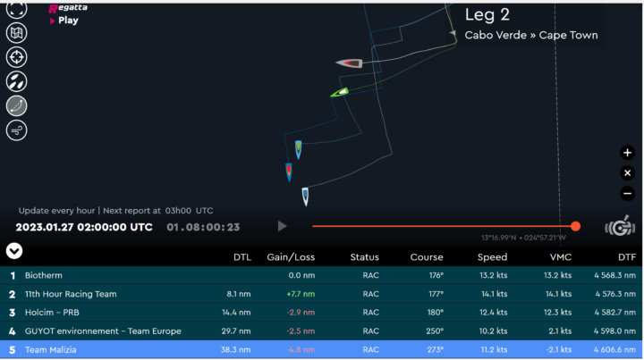
Task: Click the X reset zoom button
Action: (627, 173)
